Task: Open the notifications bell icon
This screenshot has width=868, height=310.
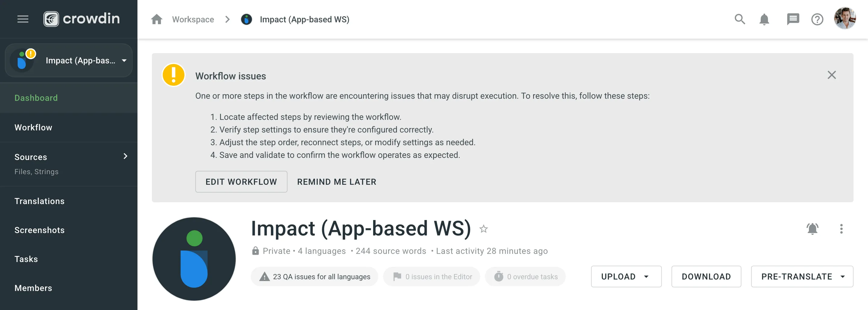Action: 764,19
